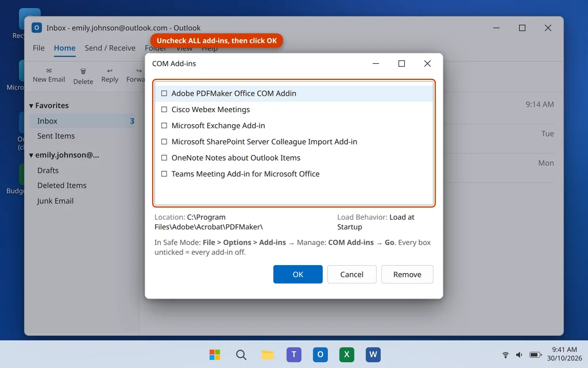Screen dimensions: 588x368
Task: Maximize the COM Add-ins dialog
Action: click(x=401, y=63)
